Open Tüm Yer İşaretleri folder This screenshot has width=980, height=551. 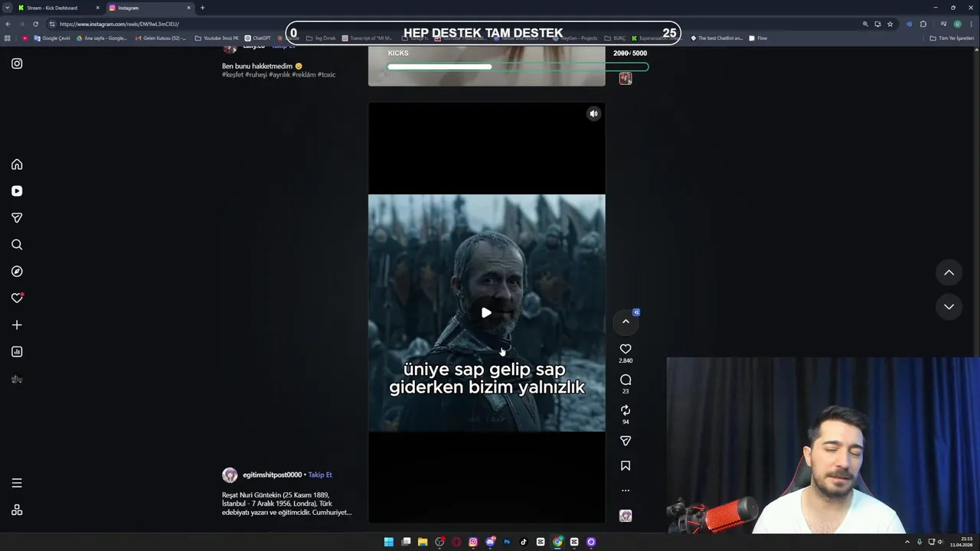coord(952,38)
